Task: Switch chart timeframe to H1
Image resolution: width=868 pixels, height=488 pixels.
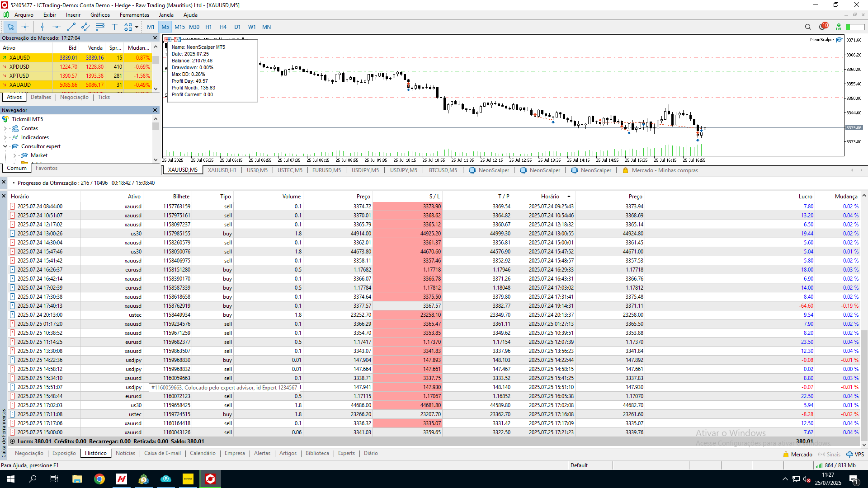Action: click(208, 27)
